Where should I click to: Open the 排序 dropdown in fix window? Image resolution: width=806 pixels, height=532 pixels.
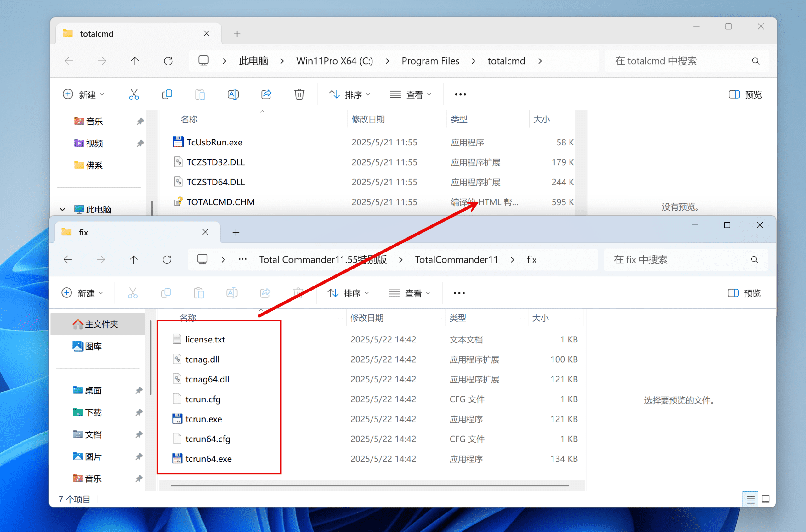pyautogui.click(x=349, y=293)
